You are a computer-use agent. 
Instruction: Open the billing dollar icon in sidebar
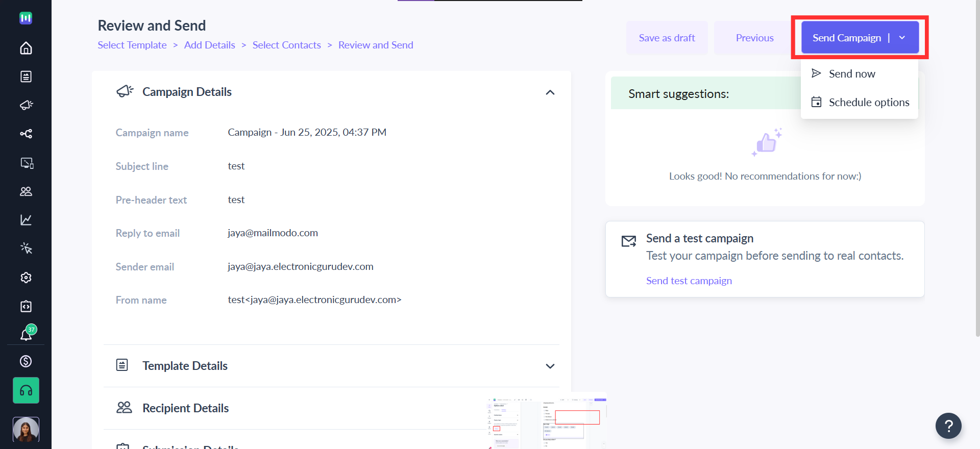26,361
